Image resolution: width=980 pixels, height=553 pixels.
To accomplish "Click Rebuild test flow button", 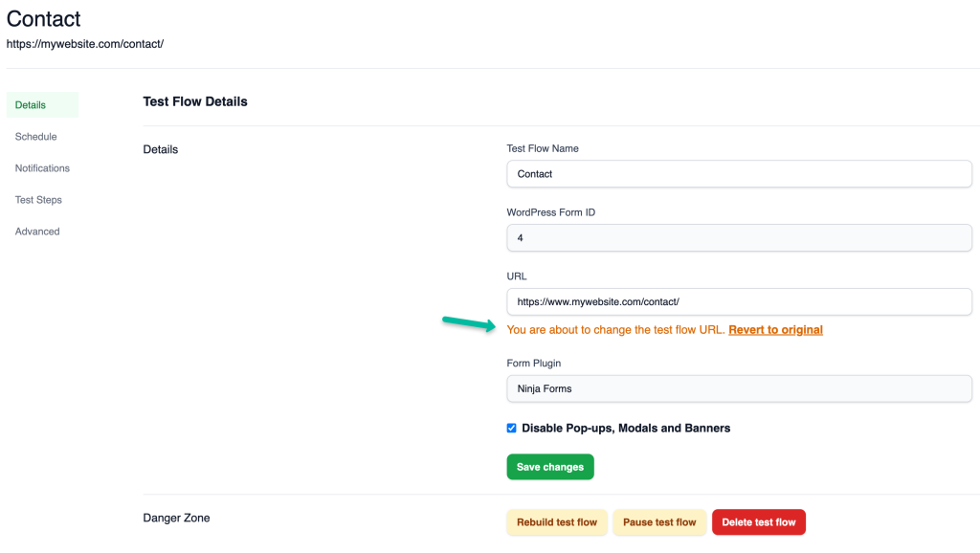I will click(x=556, y=522).
